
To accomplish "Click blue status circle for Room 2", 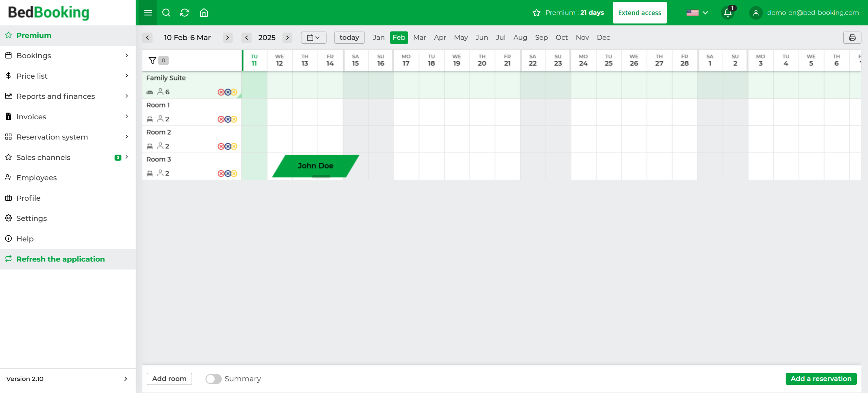I will coord(228,146).
